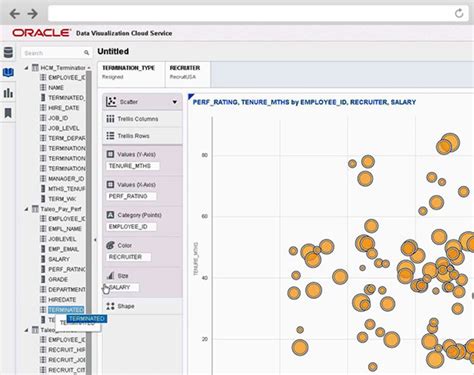Click the Trellis Columns drop target
Image resolution: width=474 pixels, height=375 pixels.
tap(142, 119)
